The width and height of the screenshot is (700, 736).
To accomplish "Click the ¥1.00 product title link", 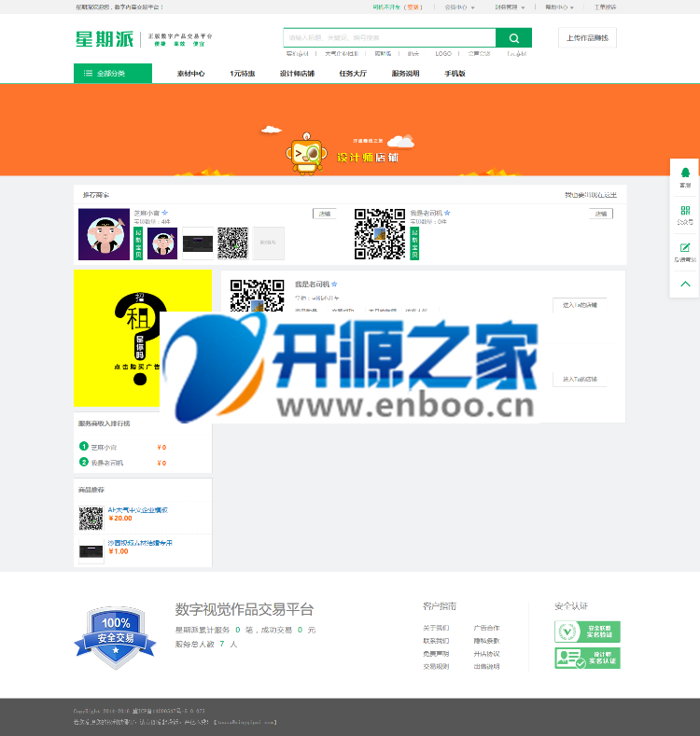I will [x=140, y=543].
